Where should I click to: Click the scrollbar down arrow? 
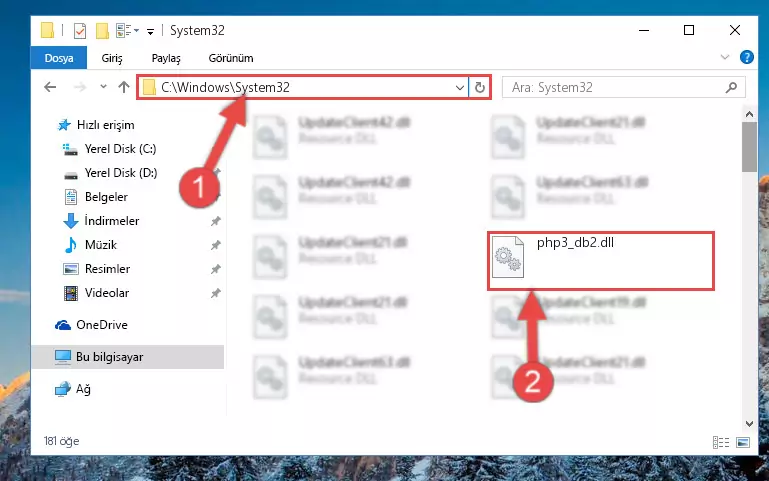click(749, 424)
